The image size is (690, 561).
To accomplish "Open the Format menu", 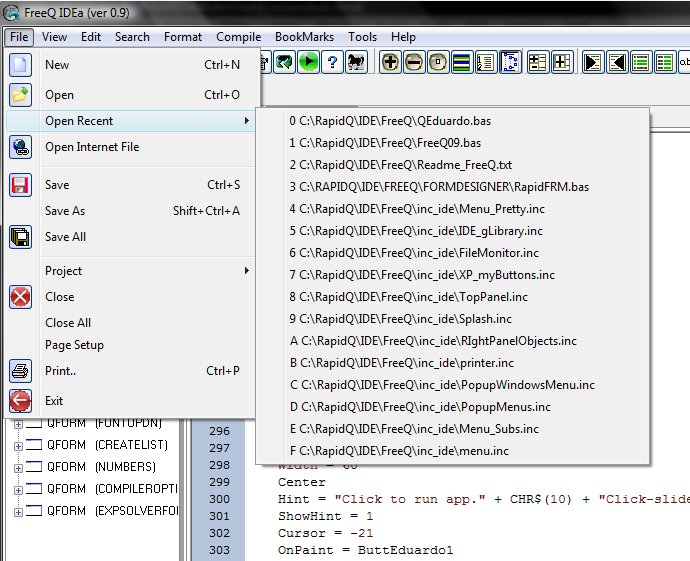I will point(183,37).
